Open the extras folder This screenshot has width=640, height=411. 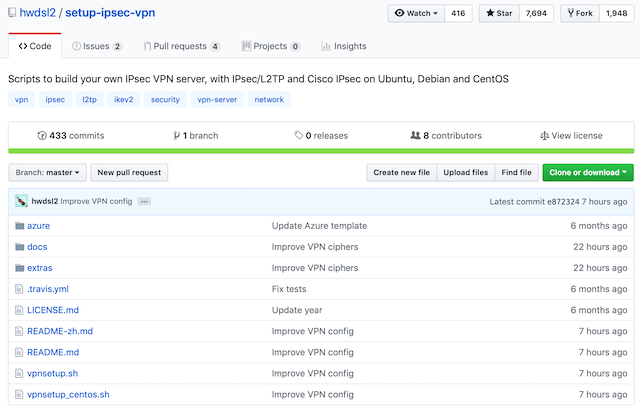[40, 268]
